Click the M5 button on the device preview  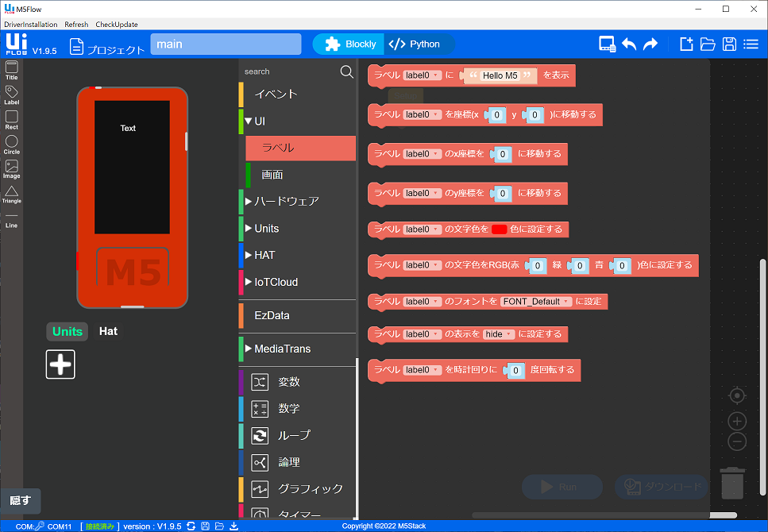point(133,268)
